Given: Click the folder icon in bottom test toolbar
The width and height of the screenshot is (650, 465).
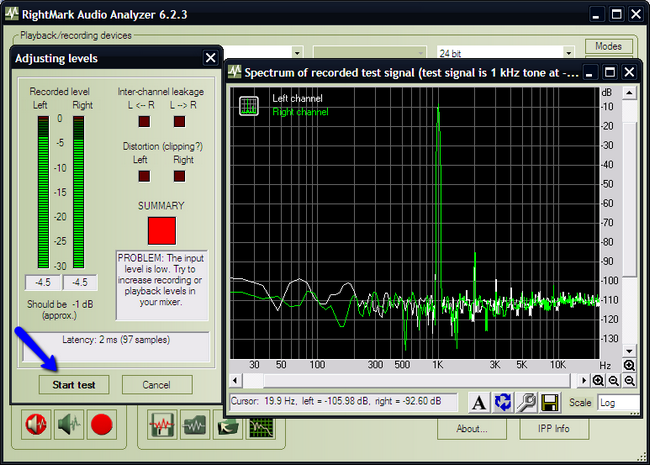Looking at the screenshot, I should pos(227,424).
